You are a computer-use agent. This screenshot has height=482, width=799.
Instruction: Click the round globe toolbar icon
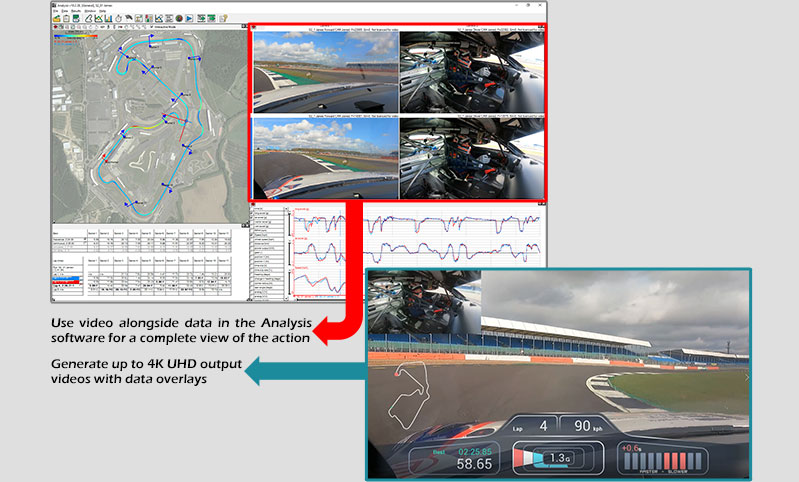pyautogui.click(x=177, y=17)
